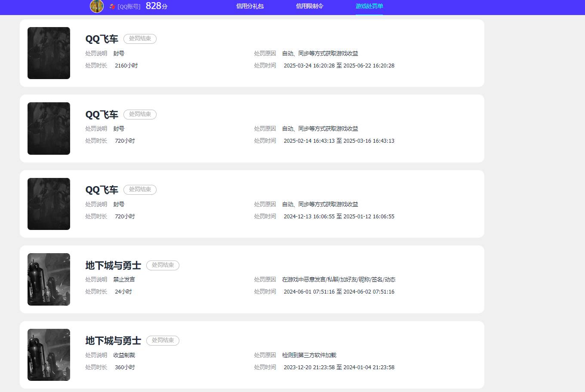Click the active tab underline indicator
Viewport: 585px width, 392px height.
[x=369, y=14]
